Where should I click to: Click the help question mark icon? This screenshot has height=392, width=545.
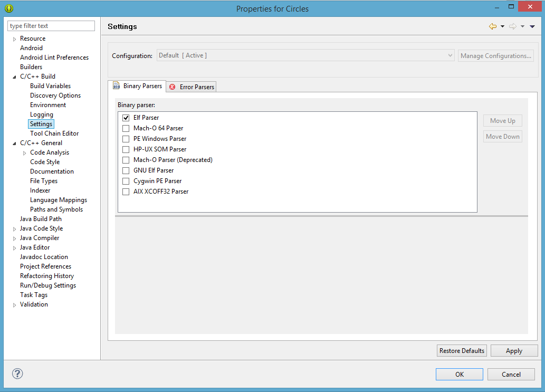17,374
